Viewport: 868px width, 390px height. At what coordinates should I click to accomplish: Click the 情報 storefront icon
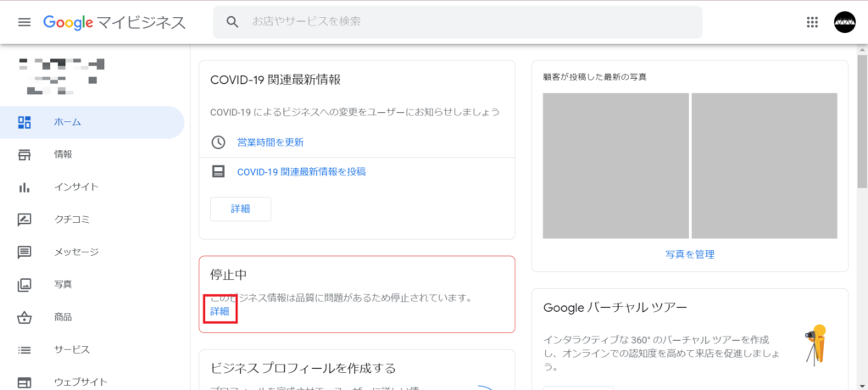click(x=25, y=154)
